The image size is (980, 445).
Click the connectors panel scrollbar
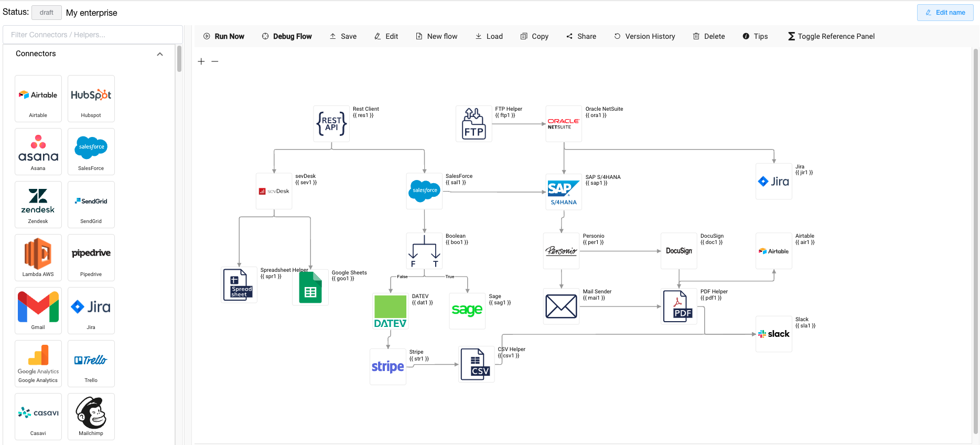tap(179, 59)
